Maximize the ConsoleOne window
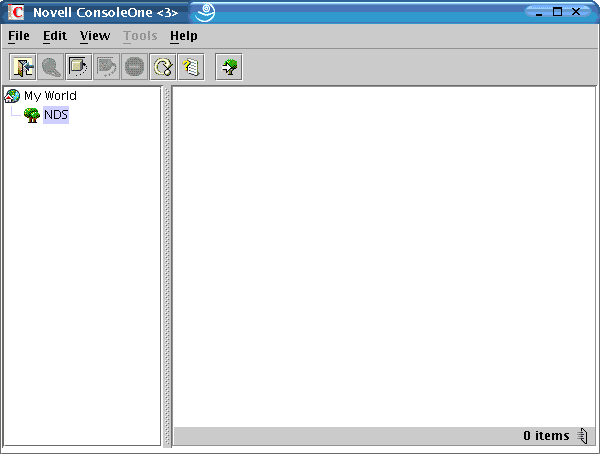 [x=558, y=12]
